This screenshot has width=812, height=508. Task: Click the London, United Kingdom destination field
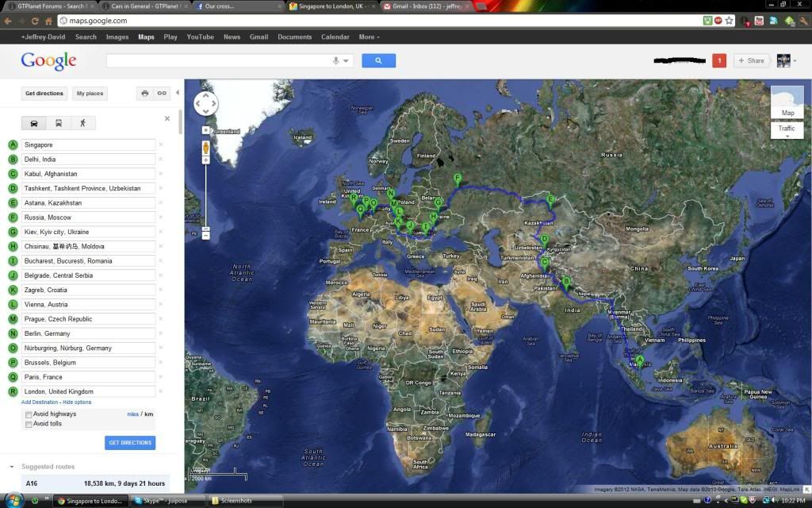coord(89,391)
